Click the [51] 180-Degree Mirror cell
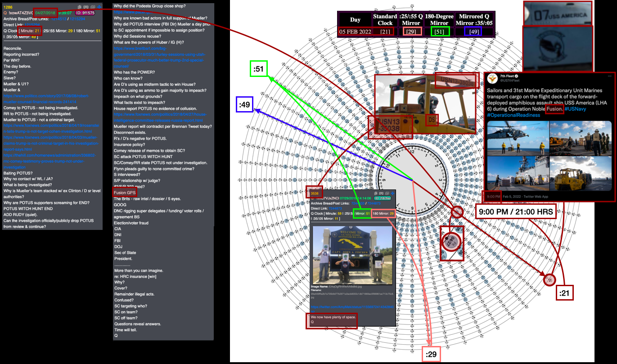The width and height of the screenshot is (617, 364). tap(440, 31)
